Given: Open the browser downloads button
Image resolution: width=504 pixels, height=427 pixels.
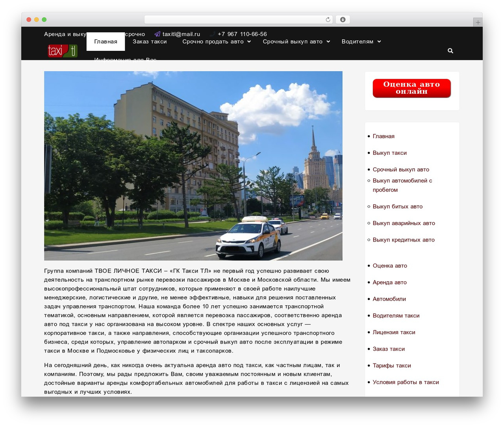Looking at the screenshot, I should point(343,20).
